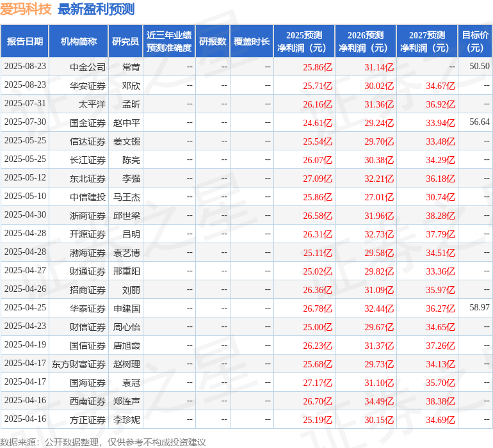
Task: Click target price 56.64
Action: (480, 122)
